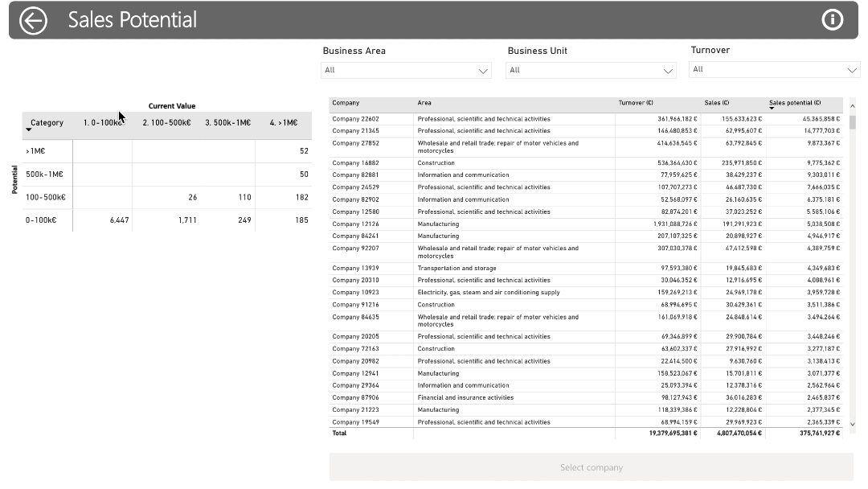Select the Company 13939 row
This screenshot has height=489, width=868.
586,269
